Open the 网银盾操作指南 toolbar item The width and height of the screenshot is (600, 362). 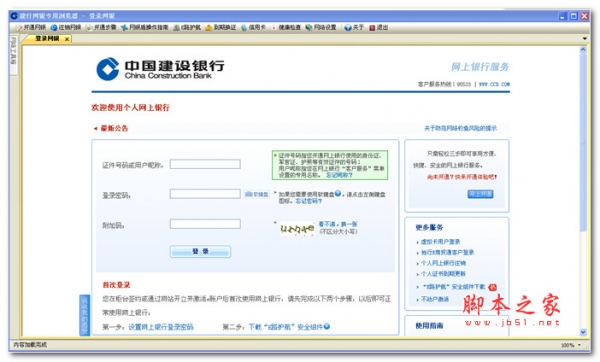(x=145, y=28)
